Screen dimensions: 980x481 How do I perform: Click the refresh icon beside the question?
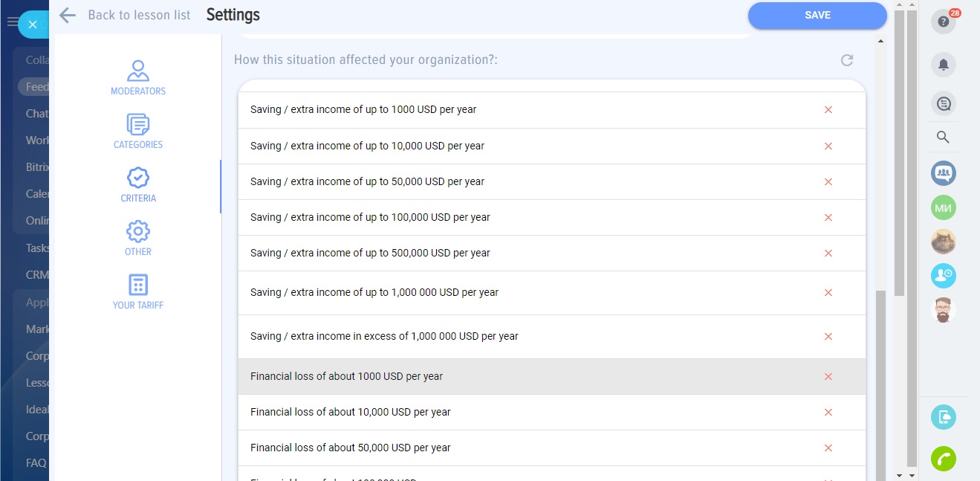(x=846, y=60)
